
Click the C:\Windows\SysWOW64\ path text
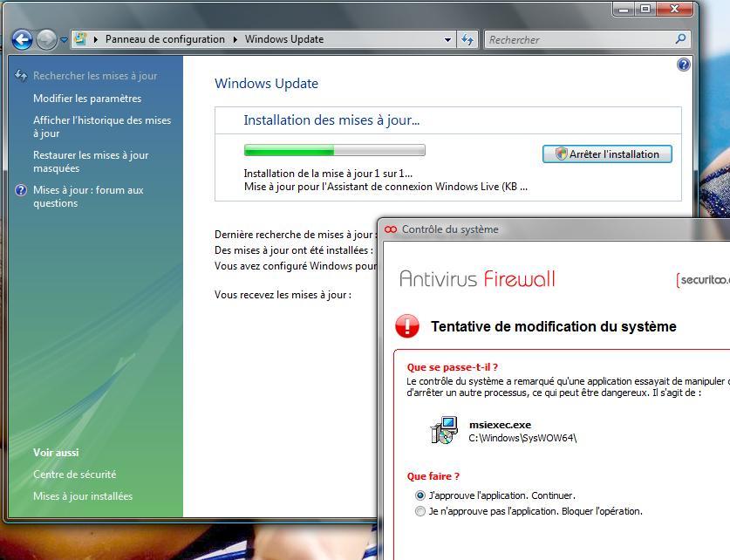[x=522, y=438]
